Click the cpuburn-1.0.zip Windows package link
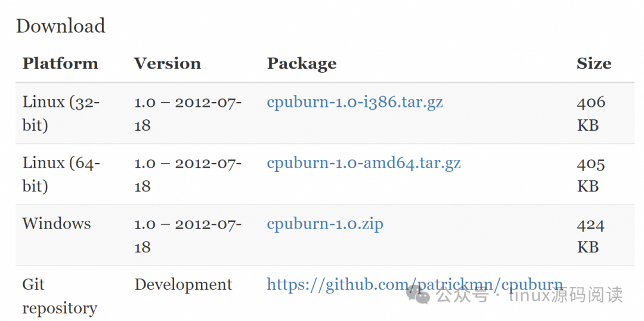This screenshot has height=321, width=644. click(325, 224)
